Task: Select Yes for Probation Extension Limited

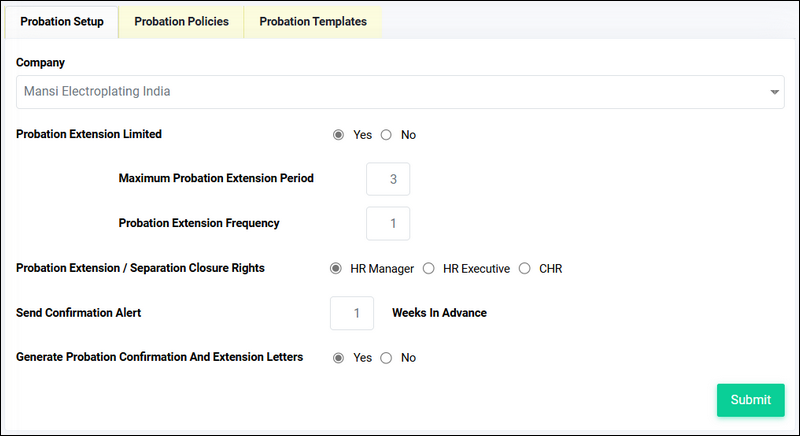Action: click(338, 135)
